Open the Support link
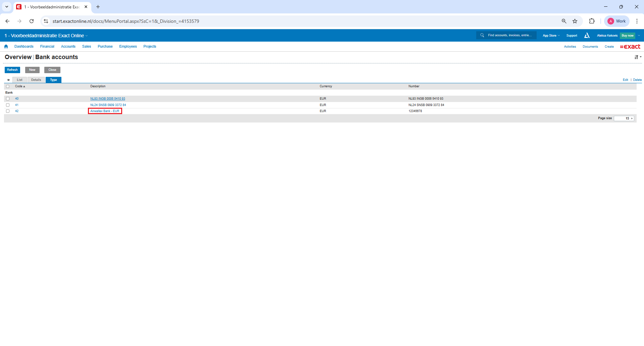The height and width of the screenshot is (346, 644). point(572,36)
